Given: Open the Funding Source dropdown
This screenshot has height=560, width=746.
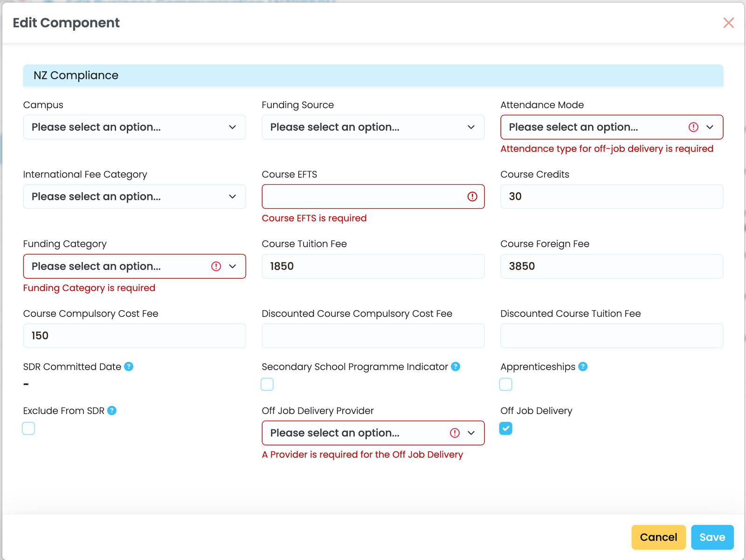Looking at the screenshot, I should point(373,127).
